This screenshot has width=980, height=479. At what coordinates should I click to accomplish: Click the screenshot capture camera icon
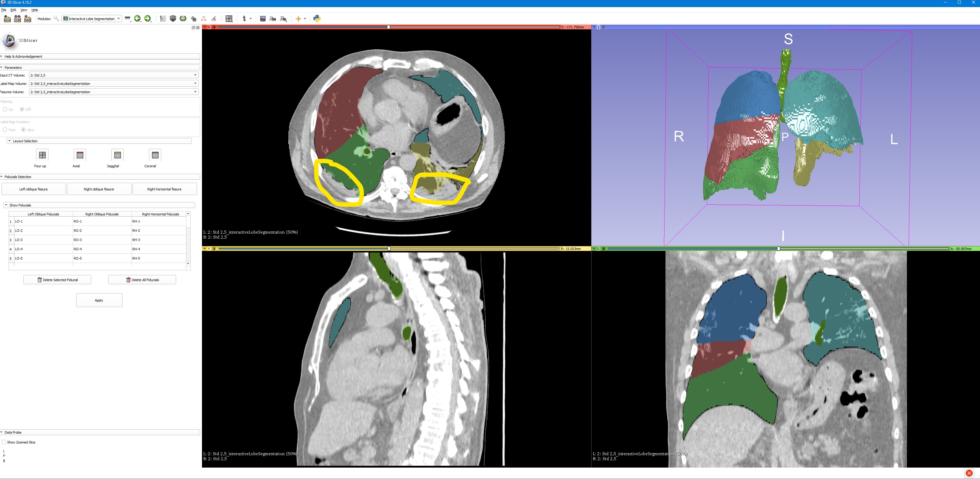[x=262, y=19]
